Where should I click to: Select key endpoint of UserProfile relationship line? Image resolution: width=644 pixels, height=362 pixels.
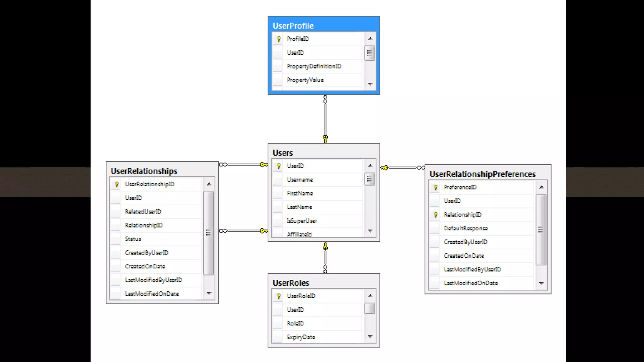click(325, 139)
